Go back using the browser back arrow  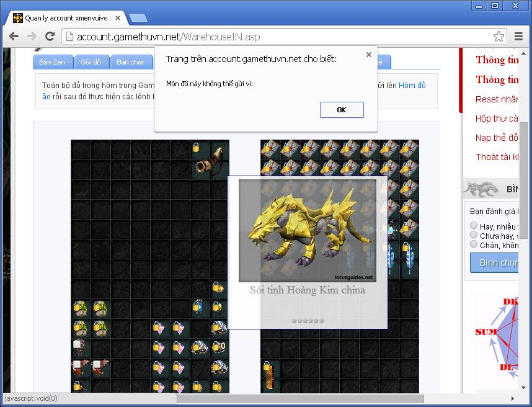[x=14, y=37]
